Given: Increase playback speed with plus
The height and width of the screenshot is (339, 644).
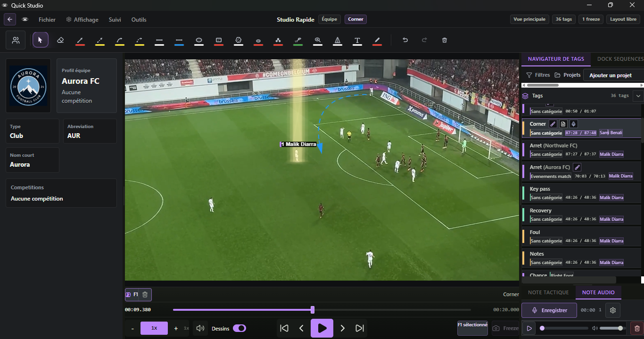Looking at the screenshot, I should tap(176, 328).
